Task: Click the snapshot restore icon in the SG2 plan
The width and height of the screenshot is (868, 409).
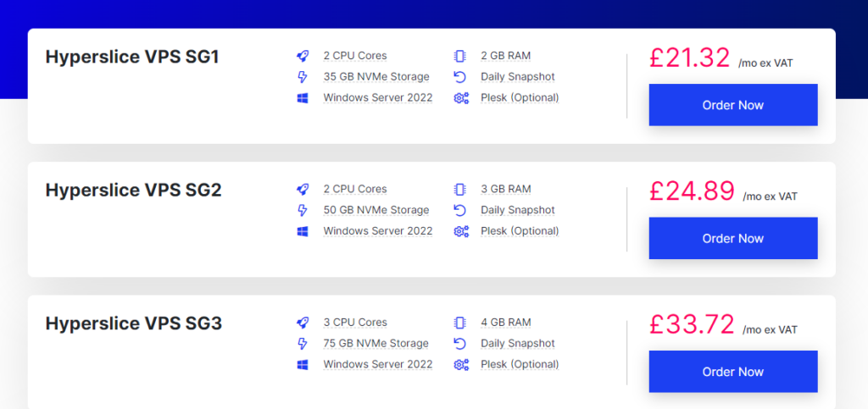Action: [x=460, y=210]
